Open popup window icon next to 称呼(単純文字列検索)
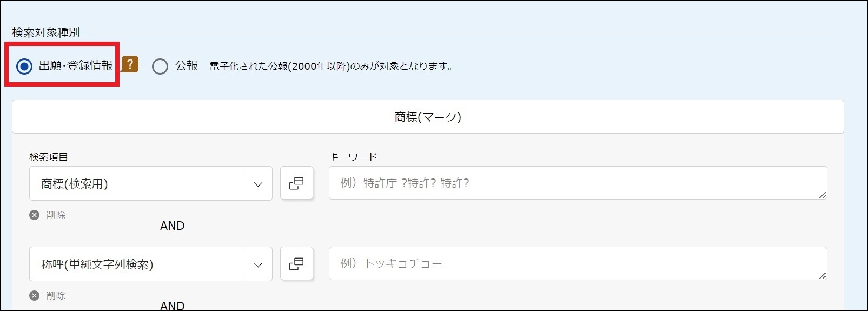The height and width of the screenshot is (311, 868). 296,264
